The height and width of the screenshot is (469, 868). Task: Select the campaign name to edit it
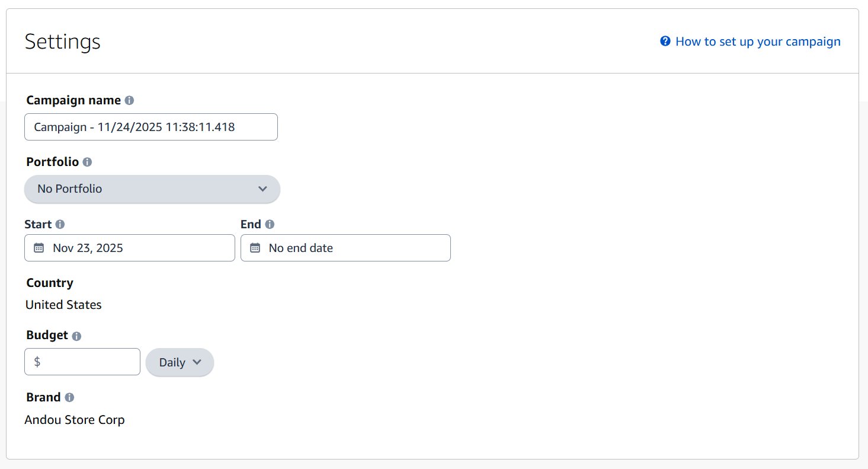[x=150, y=126]
